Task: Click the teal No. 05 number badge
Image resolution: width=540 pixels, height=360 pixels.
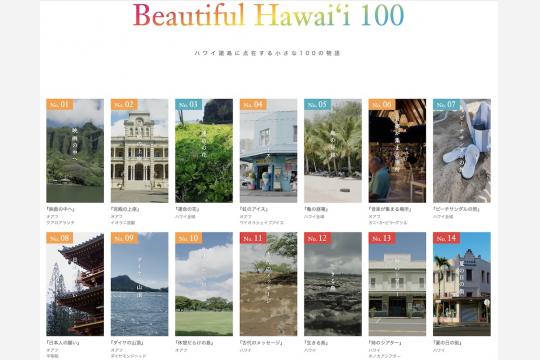Action: pos(318,104)
